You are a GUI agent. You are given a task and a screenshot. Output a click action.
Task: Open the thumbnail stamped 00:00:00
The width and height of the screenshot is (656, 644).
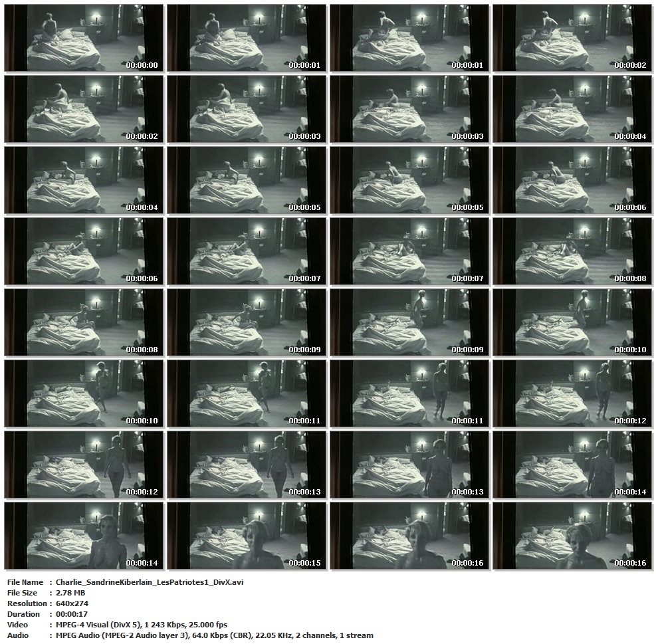point(84,38)
